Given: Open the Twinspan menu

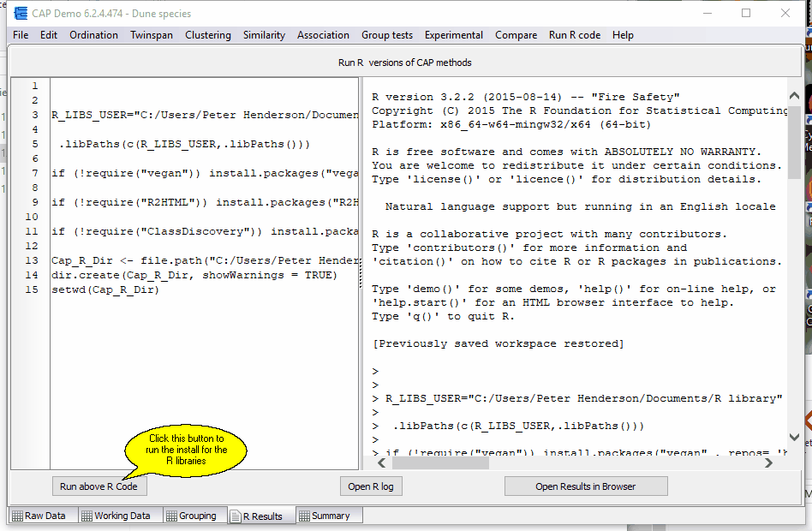Looking at the screenshot, I should 152,35.
